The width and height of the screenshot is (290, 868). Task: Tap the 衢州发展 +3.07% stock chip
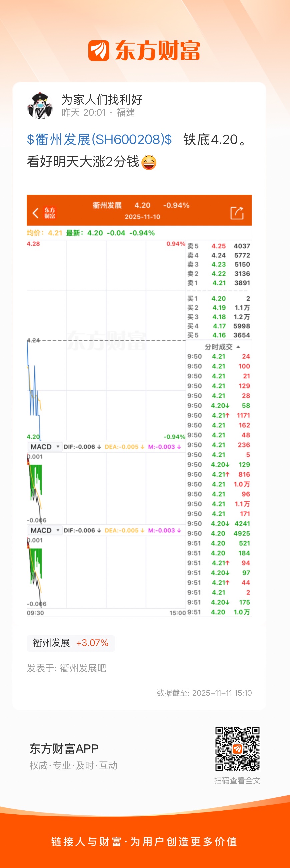(71, 643)
